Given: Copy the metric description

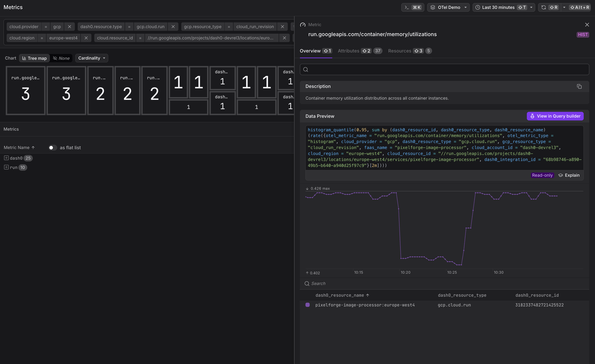Looking at the screenshot, I should [x=579, y=87].
